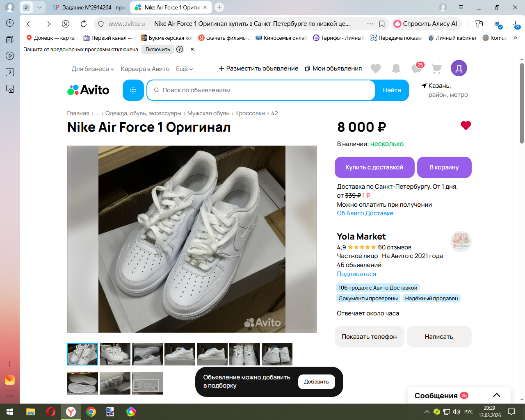The width and height of the screenshot is (525, 420).
Task: Expand the Сообщения chat panel
Action: pos(497,395)
